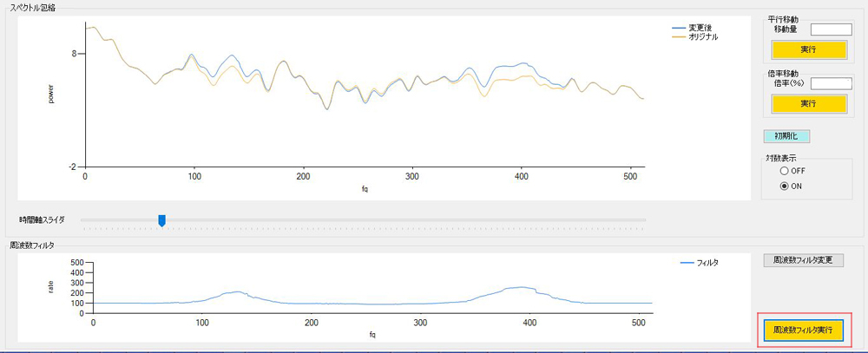
Task: Open 周波数フィルタ変更
Action: [x=803, y=260]
